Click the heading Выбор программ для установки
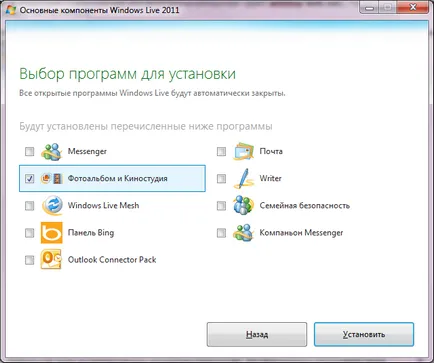This screenshot has width=434, height=363. [127, 74]
